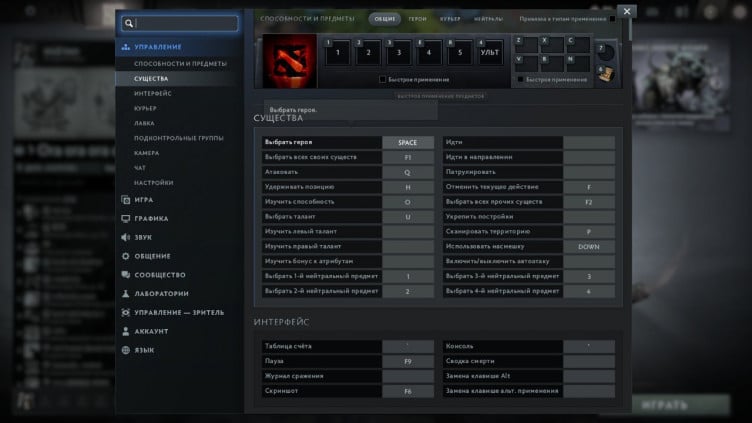The width and height of the screenshot is (752, 423).
Task: Select Камера in the sidebar submenu
Action: [146, 153]
